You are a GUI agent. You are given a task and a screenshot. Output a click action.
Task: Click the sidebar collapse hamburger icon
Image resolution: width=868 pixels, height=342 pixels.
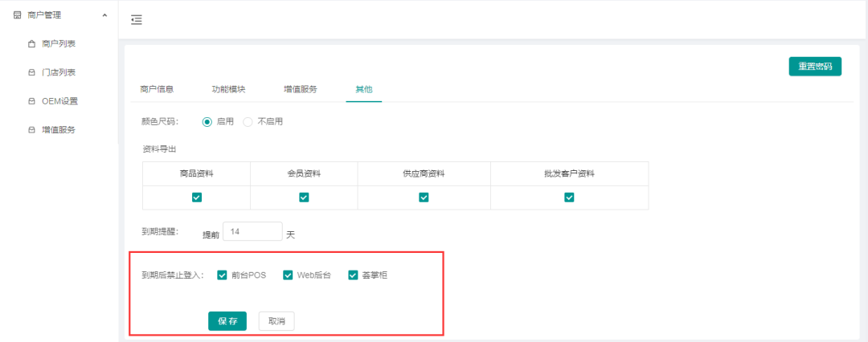(137, 20)
